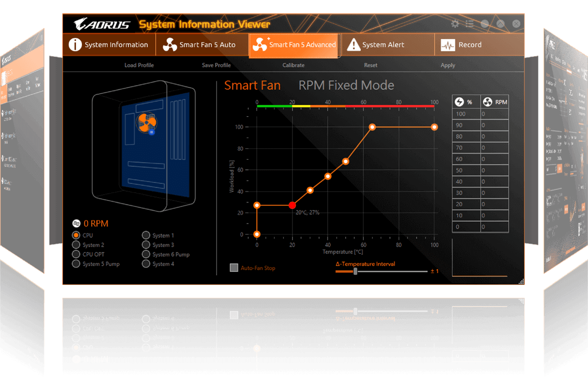Open settings via the gear icon

click(x=455, y=24)
